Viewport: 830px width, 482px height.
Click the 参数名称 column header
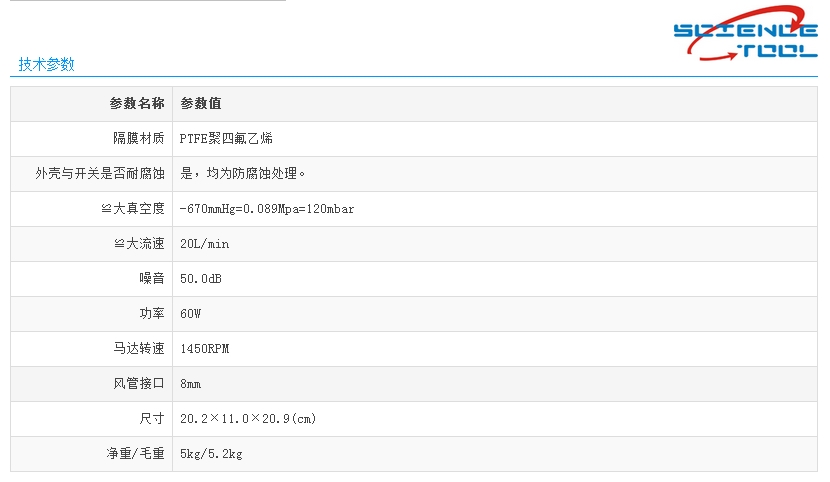pos(137,104)
